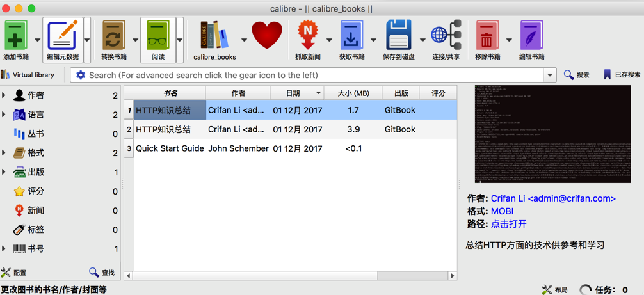644x295 pixels.
Task: Click the calibre_books library icon
Action: tap(214, 35)
